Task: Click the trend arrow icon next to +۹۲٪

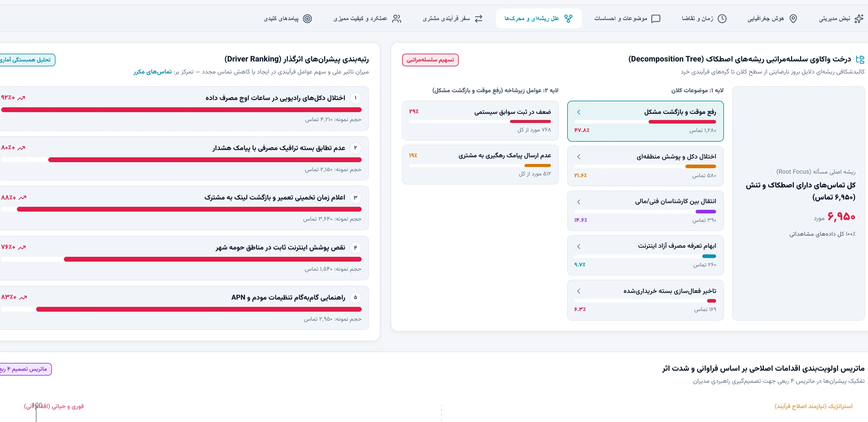Action: (x=22, y=98)
